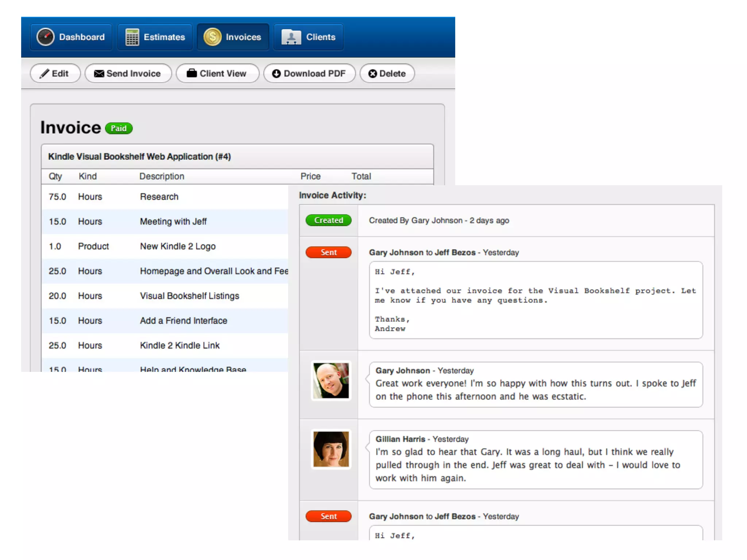Click the green Paid status badge

[x=119, y=128]
